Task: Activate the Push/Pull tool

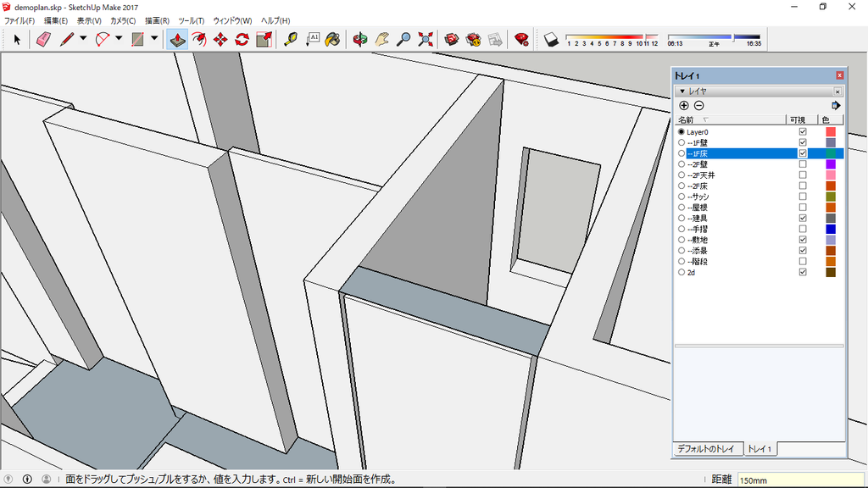Action: [177, 39]
